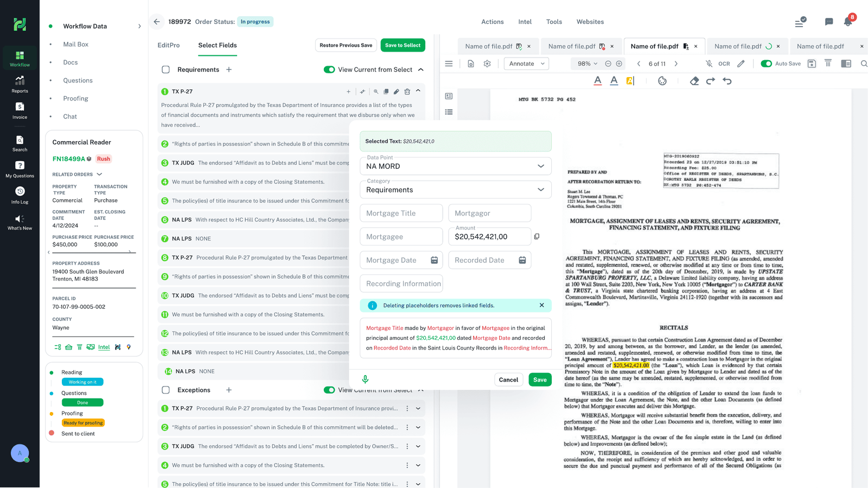Open the 98% zoom level dropdown

[587, 64]
